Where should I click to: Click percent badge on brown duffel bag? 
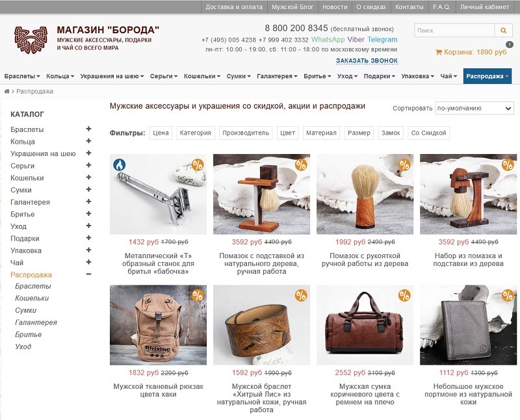click(x=404, y=295)
